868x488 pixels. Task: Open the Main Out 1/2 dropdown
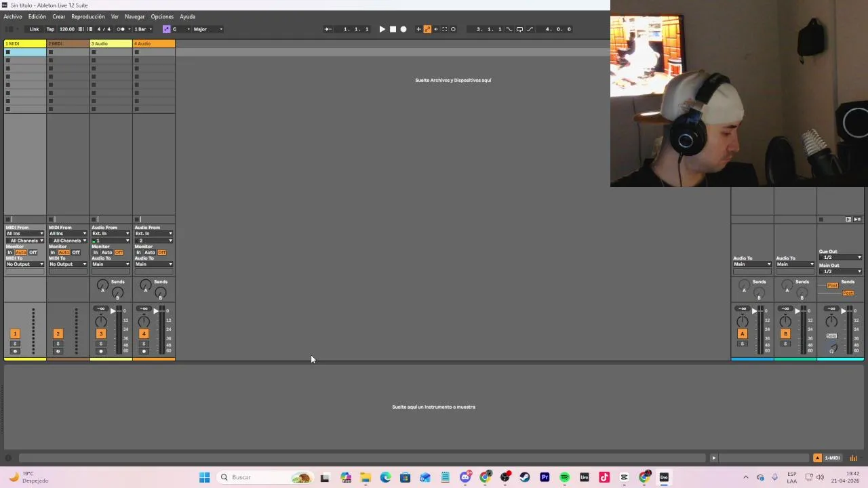[x=840, y=272]
